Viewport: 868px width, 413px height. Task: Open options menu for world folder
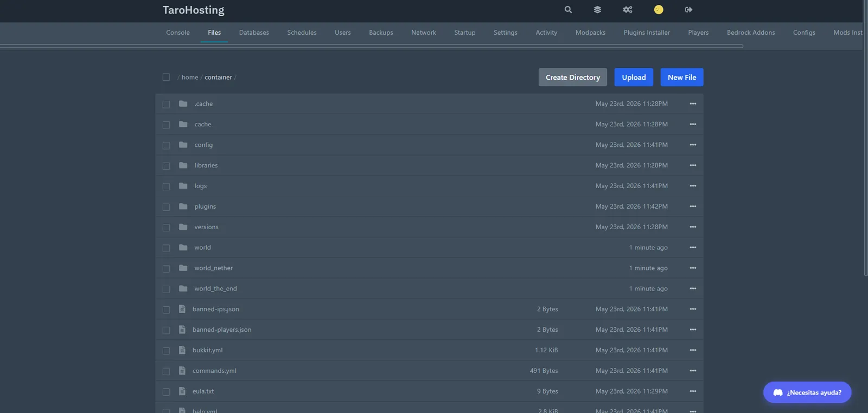(693, 248)
